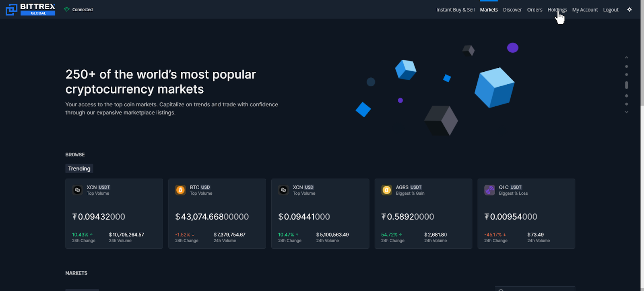Click the XCN USDT coin icon

[78, 190]
